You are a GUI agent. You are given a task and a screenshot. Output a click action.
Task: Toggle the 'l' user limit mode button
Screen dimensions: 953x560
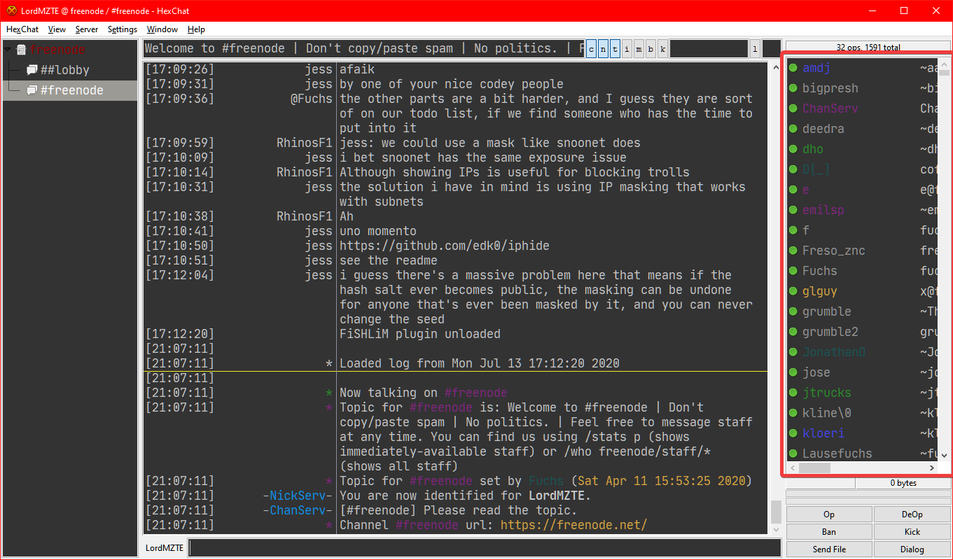[x=755, y=49]
